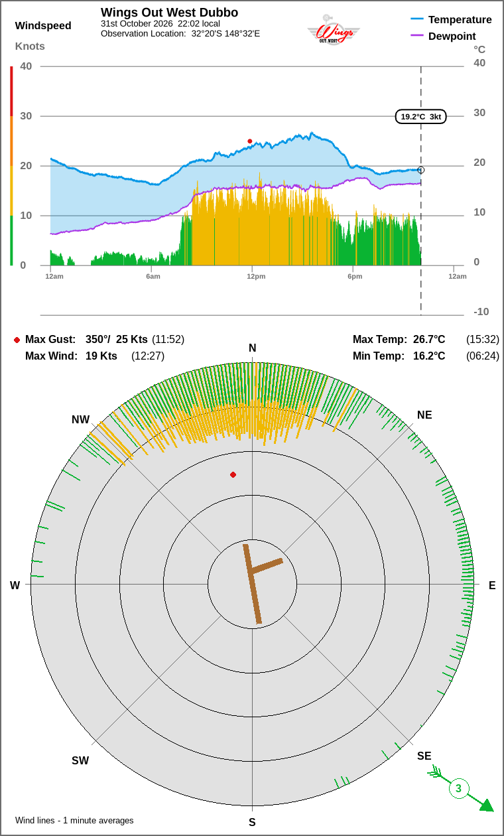Click the 31st October 2026 22:02 local text
This screenshot has width=504, height=836.
tap(160, 24)
